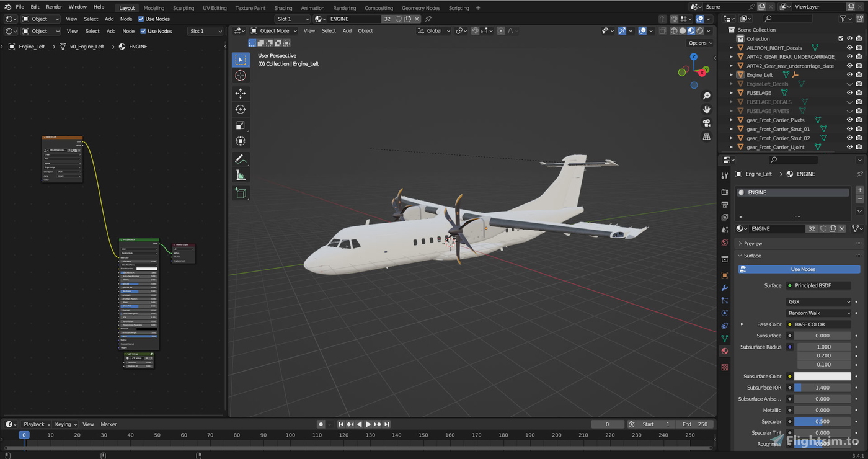This screenshot has width=868, height=459.
Task: Open the Global transform orientation dropdown
Action: pos(434,30)
